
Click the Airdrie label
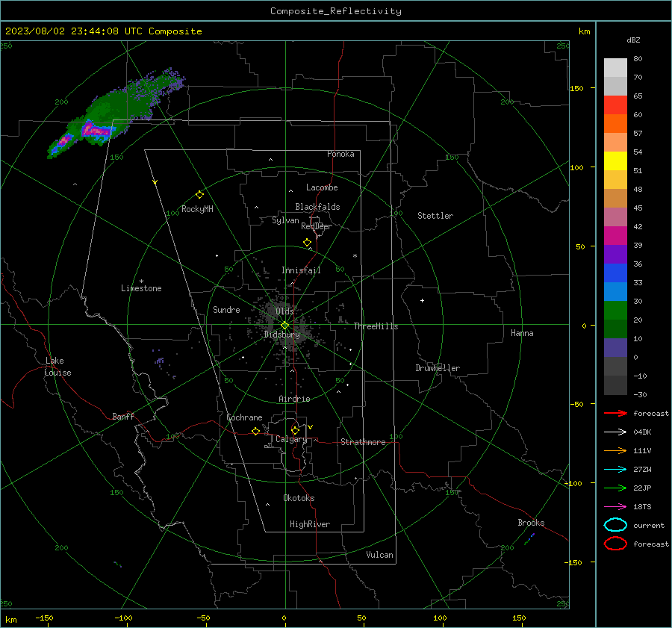coord(294,399)
